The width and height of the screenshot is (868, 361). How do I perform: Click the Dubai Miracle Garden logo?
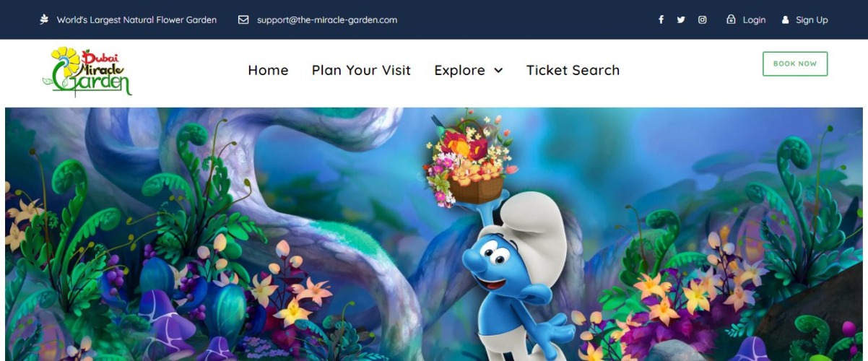(x=87, y=71)
